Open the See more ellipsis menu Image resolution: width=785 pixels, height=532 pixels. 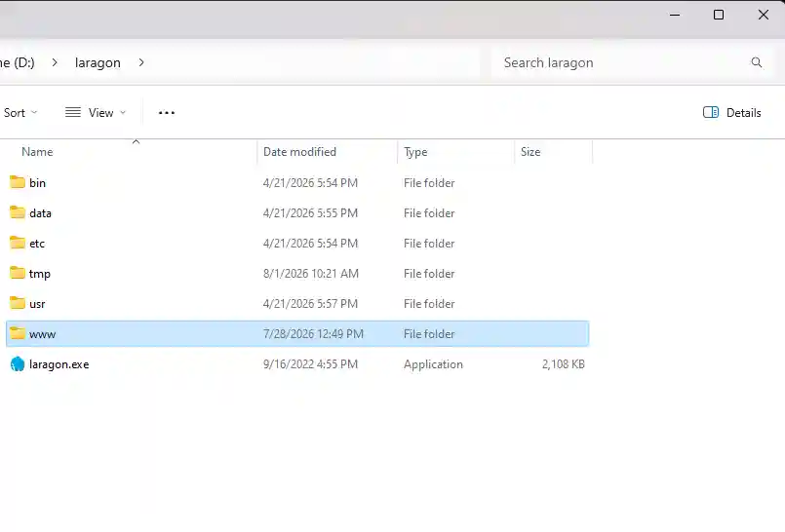pyautogui.click(x=167, y=113)
